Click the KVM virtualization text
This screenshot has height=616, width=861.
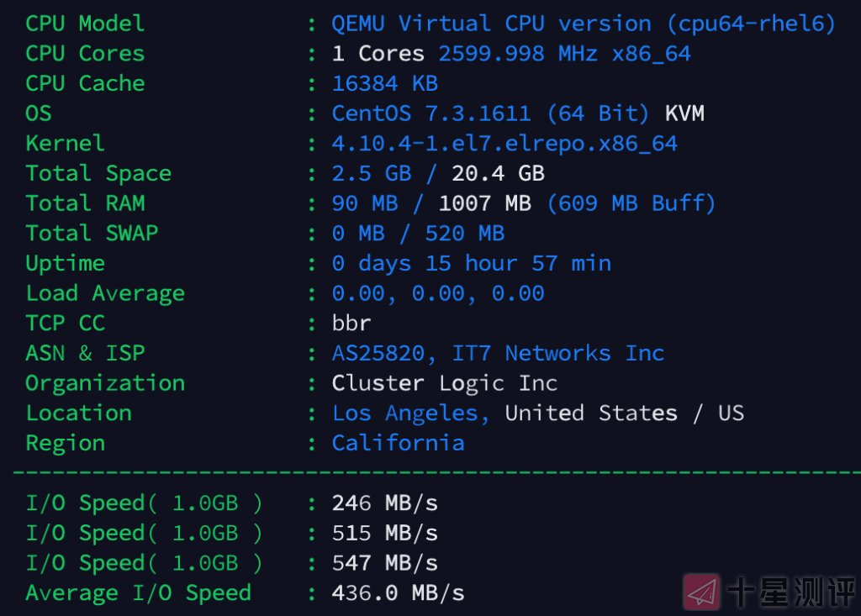point(684,113)
